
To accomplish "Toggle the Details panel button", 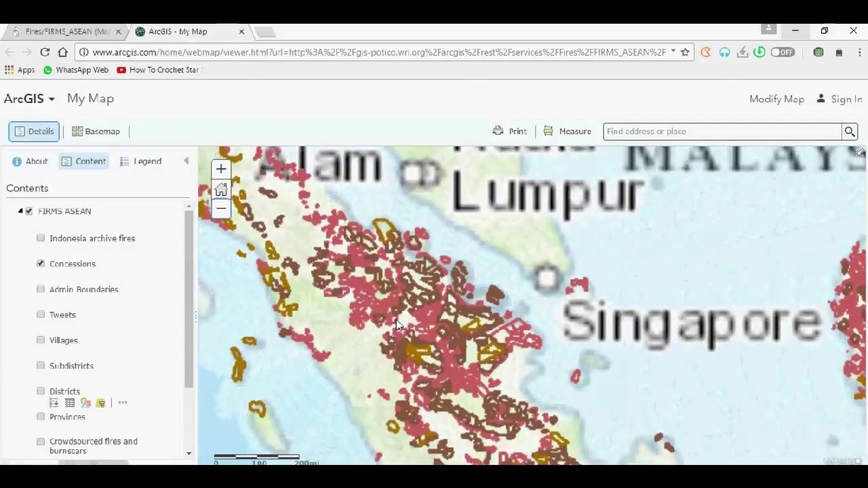I will click(x=34, y=131).
